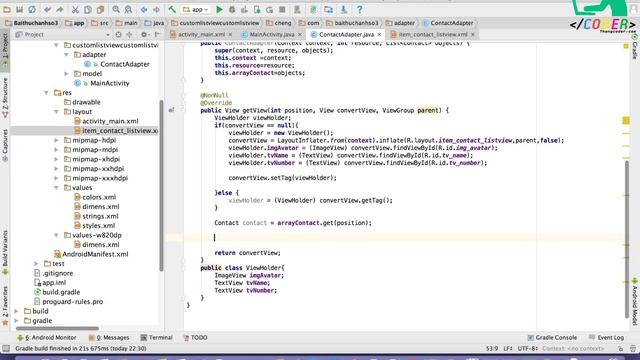Screen dimensions: 640x360
Task: Click the getView override gutter icon
Action: (x=171, y=110)
